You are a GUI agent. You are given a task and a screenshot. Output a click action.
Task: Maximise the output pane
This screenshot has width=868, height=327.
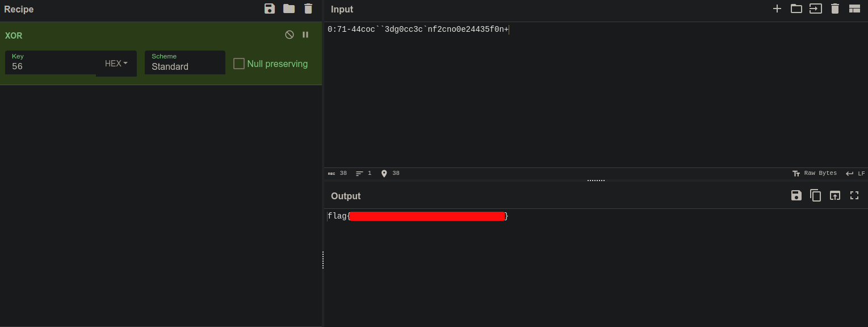coord(854,195)
